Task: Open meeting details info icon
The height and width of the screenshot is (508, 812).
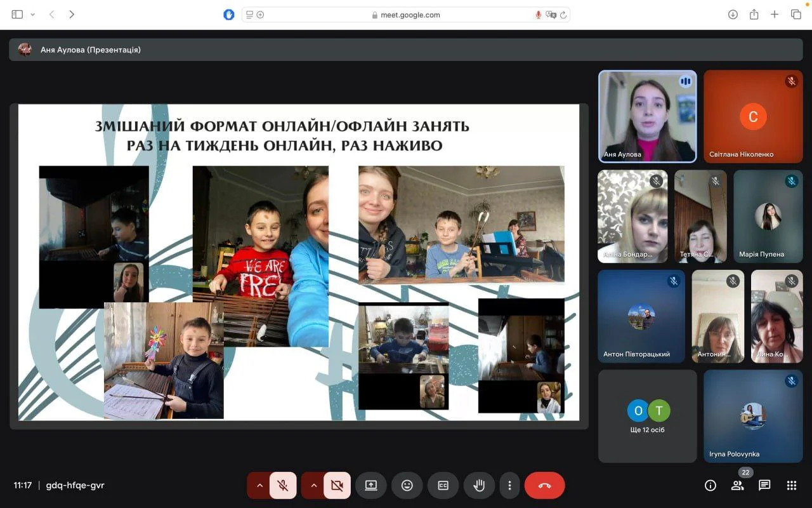Action: click(x=710, y=486)
